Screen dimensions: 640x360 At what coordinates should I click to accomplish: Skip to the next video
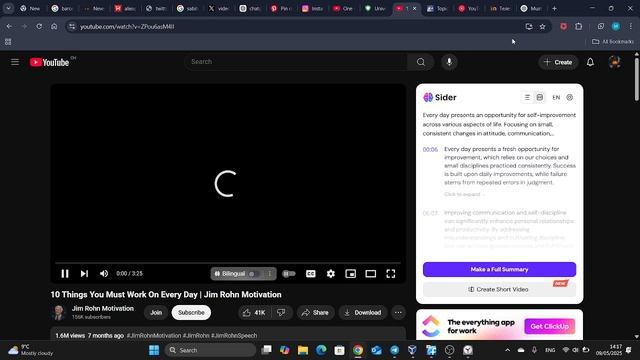(x=84, y=273)
